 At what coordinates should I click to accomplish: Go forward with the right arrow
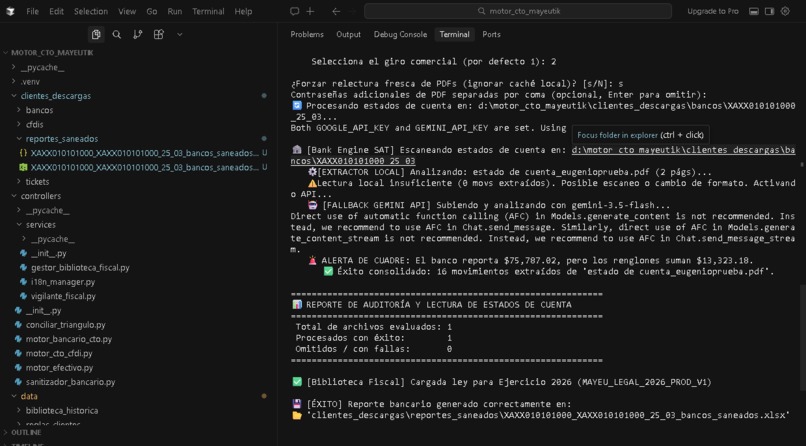coord(352,11)
